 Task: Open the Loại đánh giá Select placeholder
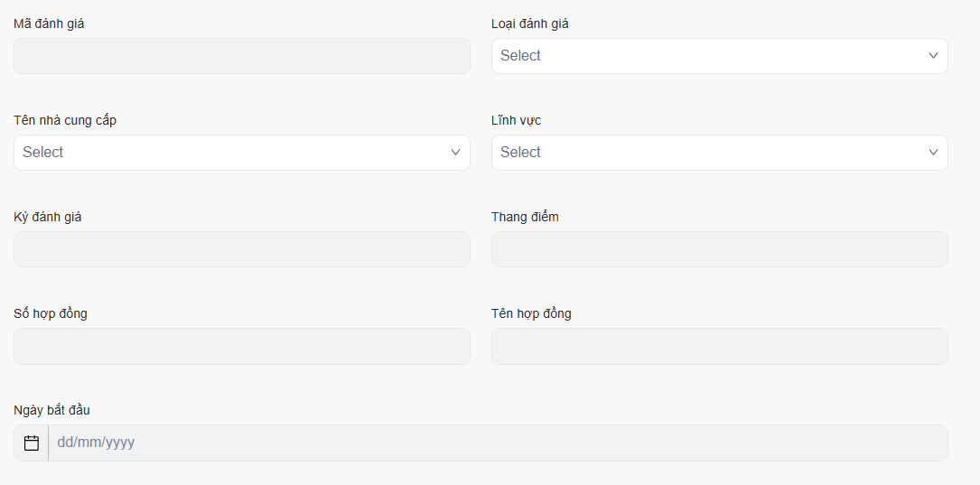click(521, 56)
